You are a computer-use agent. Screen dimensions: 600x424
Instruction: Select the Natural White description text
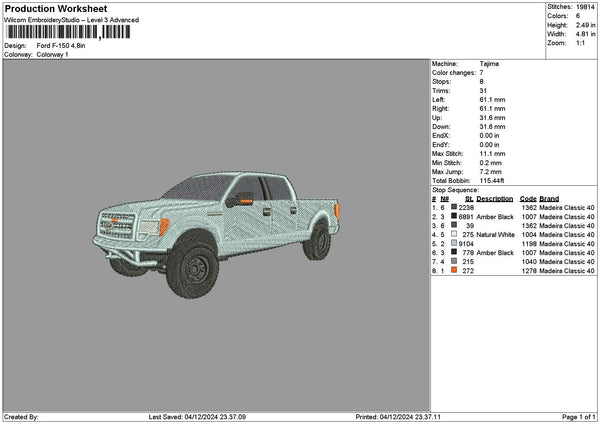pos(496,235)
